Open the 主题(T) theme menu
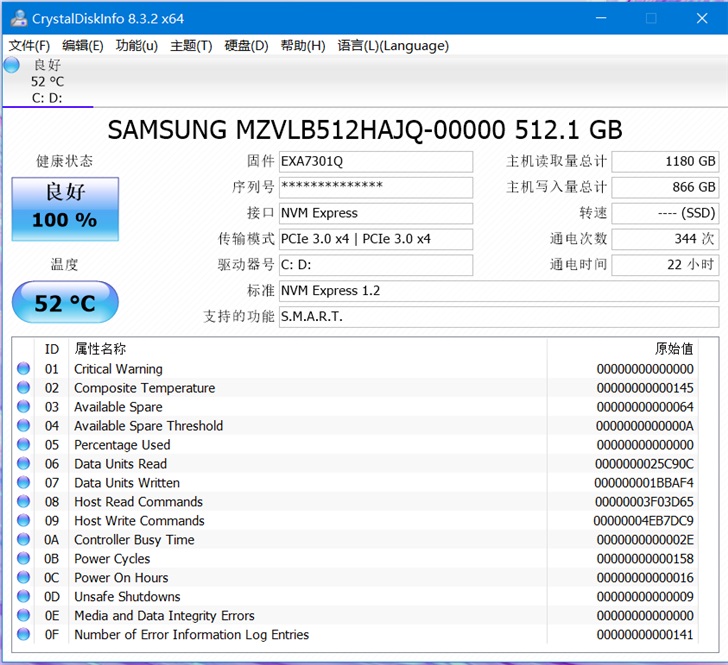Viewport: 728px width, 665px height. [x=191, y=45]
